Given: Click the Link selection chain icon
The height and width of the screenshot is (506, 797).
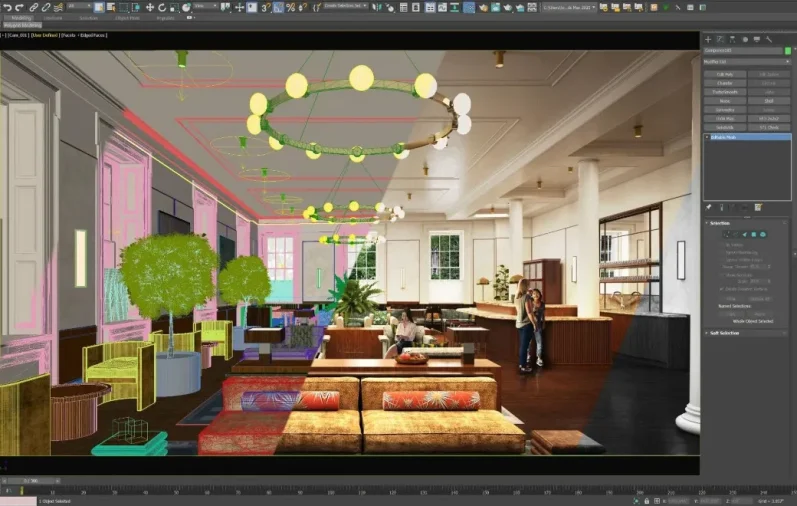Looking at the screenshot, I should click(x=33, y=7).
